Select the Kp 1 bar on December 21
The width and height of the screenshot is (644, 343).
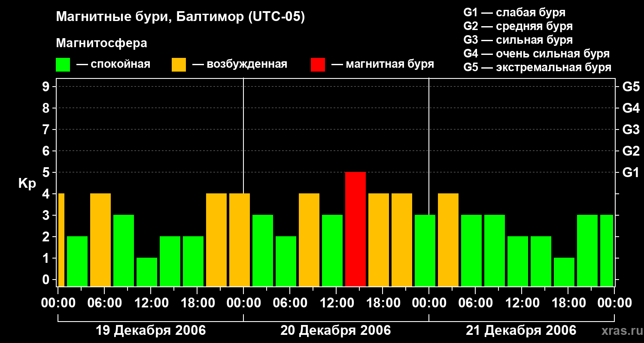(564, 272)
